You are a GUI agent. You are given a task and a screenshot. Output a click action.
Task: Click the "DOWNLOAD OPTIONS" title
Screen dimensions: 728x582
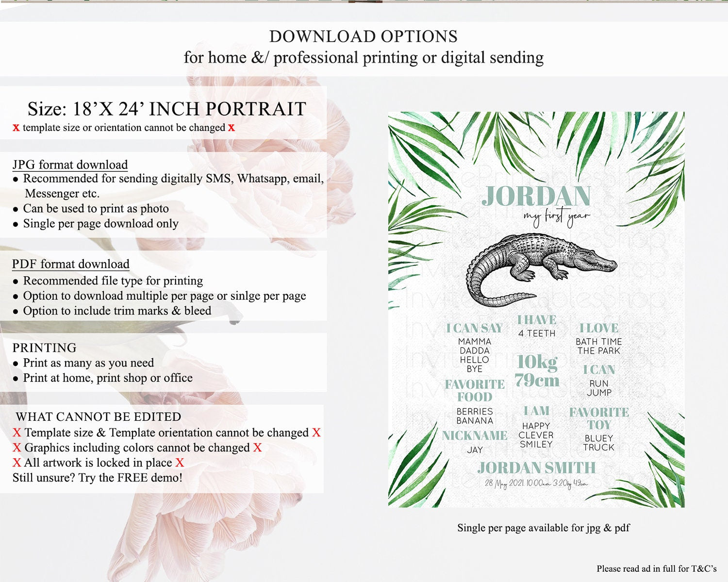click(x=364, y=36)
